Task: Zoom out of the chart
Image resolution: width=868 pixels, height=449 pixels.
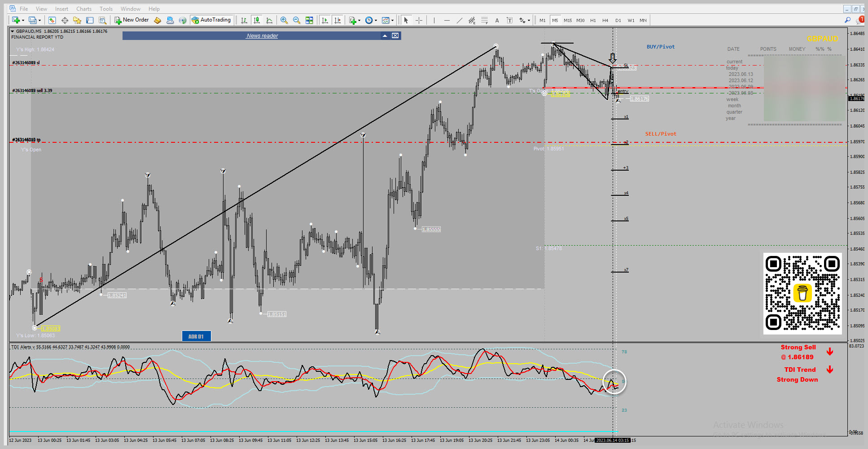Action: tap(297, 20)
